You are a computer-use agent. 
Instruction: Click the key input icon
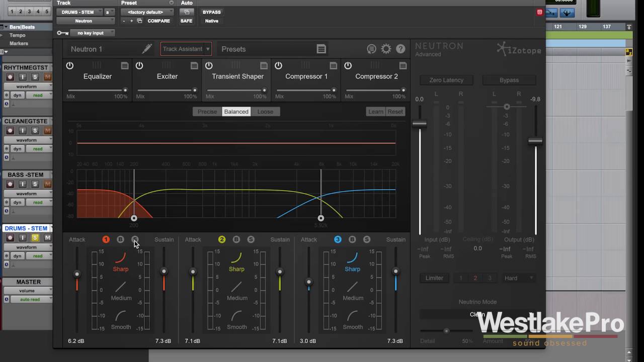coord(63,33)
